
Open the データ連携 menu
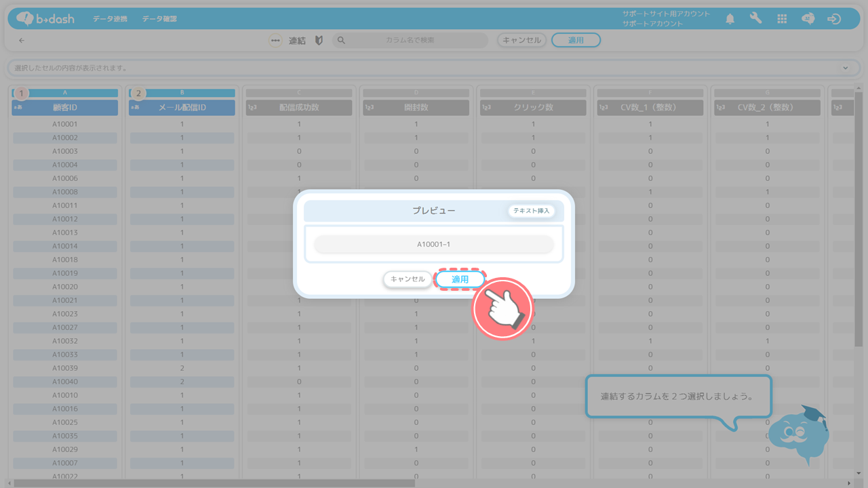[x=110, y=19]
